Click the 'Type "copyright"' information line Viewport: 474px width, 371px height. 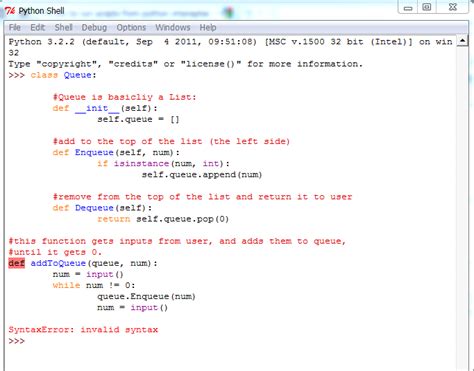click(x=185, y=64)
